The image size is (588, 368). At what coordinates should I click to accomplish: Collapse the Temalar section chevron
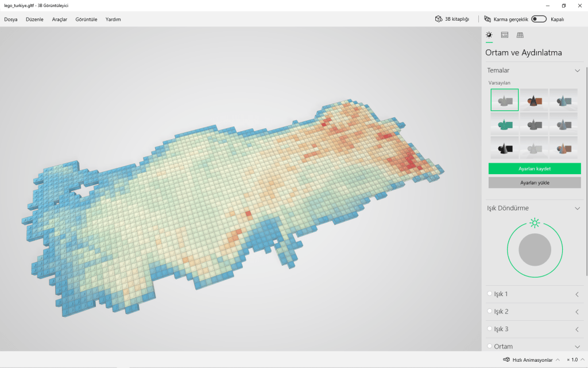(x=577, y=71)
